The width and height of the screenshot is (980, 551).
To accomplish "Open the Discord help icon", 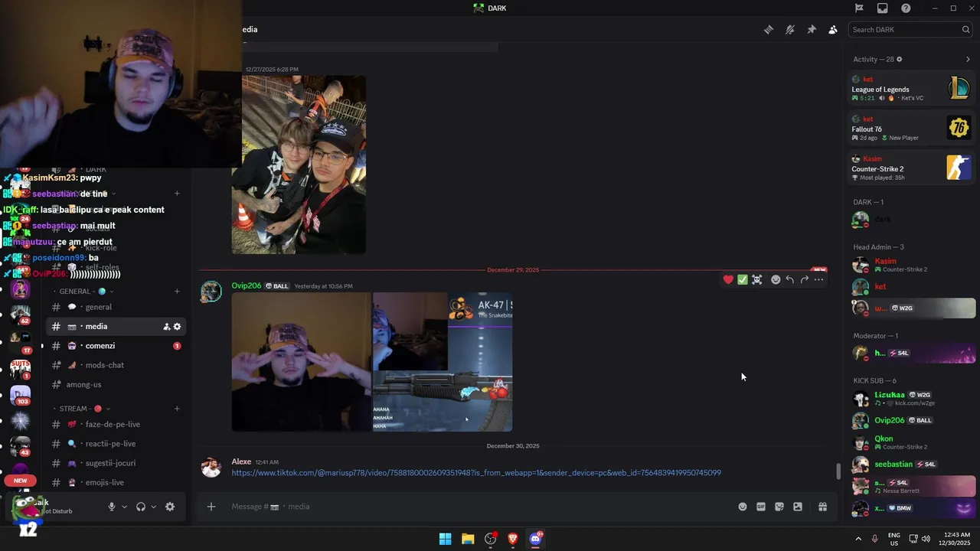I will click(906, 8).
